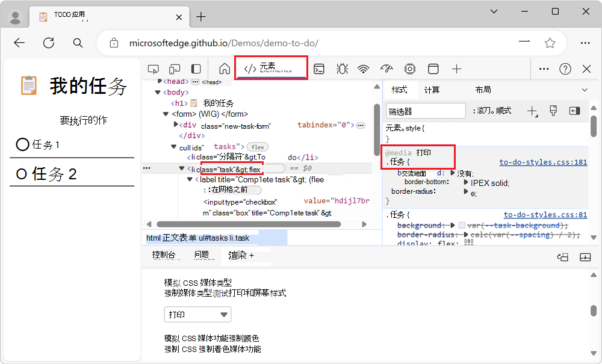
Task: Check the 任务 1 checkbox
Action: click(x=22, y=144)
